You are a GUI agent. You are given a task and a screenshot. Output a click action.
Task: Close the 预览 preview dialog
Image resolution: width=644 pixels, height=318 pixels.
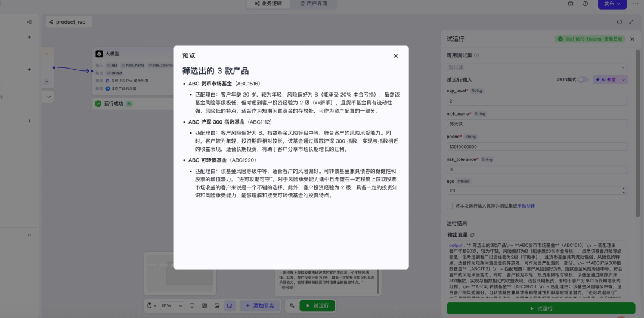[395, 55]
